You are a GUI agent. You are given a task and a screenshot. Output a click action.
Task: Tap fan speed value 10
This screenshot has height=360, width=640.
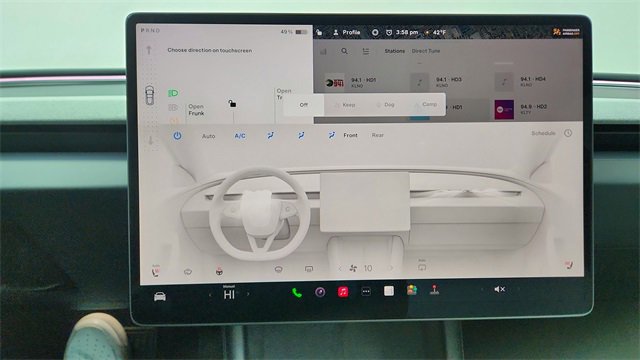(x=368, y=268)
